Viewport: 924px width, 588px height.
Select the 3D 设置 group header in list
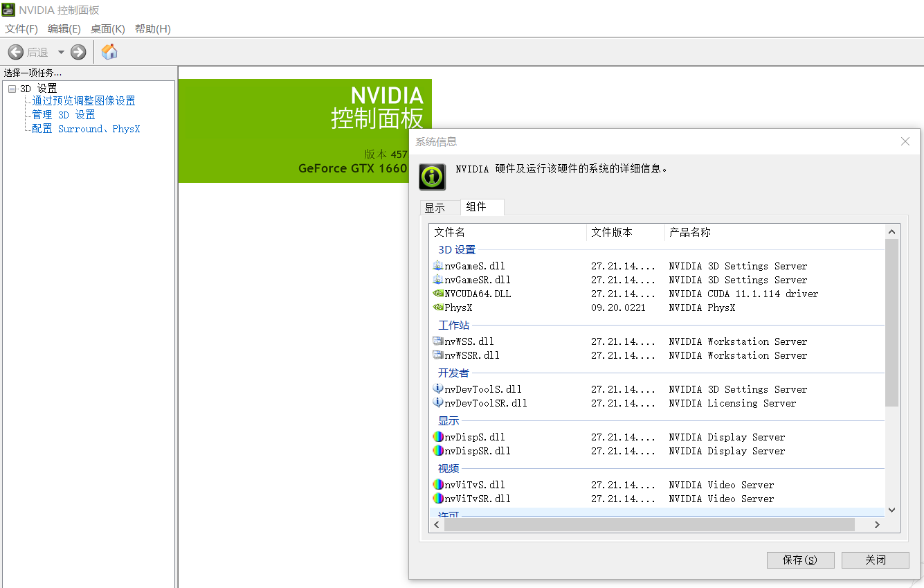point(457,250)
